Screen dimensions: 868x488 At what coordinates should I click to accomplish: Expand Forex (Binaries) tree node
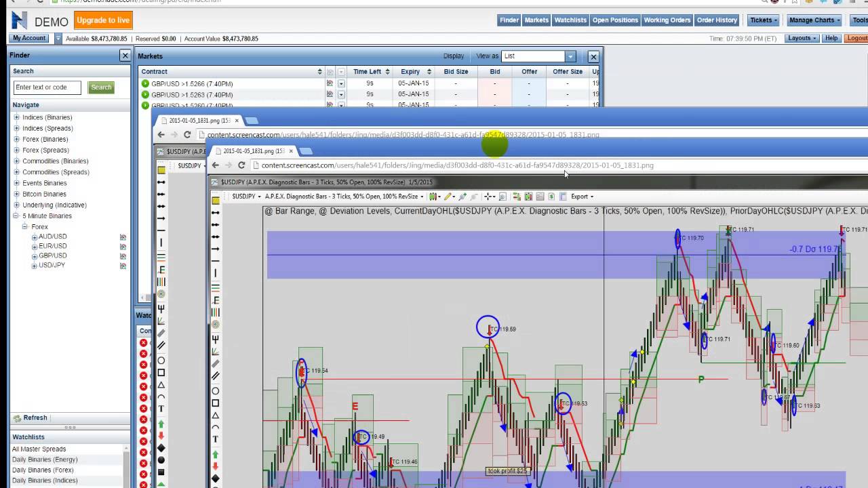16,139
